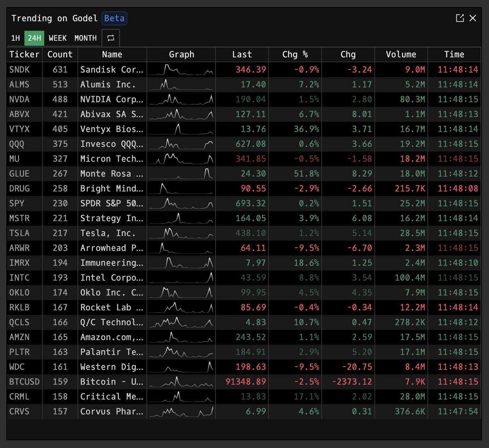
Task: Open the BTCUSD sparkline graph
Action: point(181,382)
